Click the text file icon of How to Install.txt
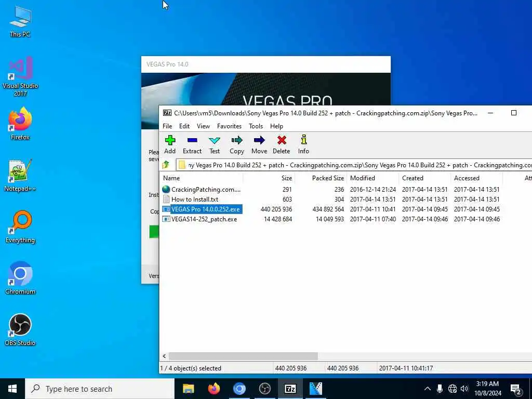Viewport: 532px width, 399px height. pyautogui.click(x=166, y=199)
